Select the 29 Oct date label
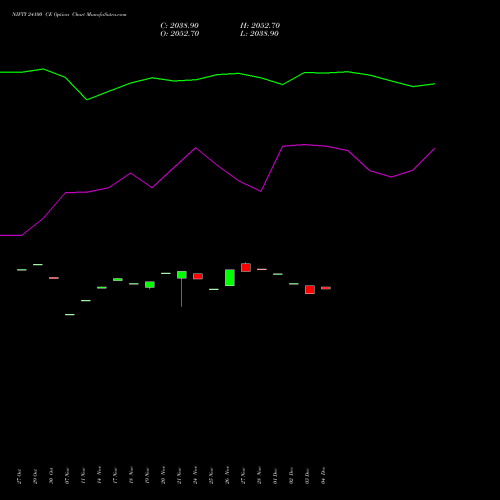 click(35, 476)
